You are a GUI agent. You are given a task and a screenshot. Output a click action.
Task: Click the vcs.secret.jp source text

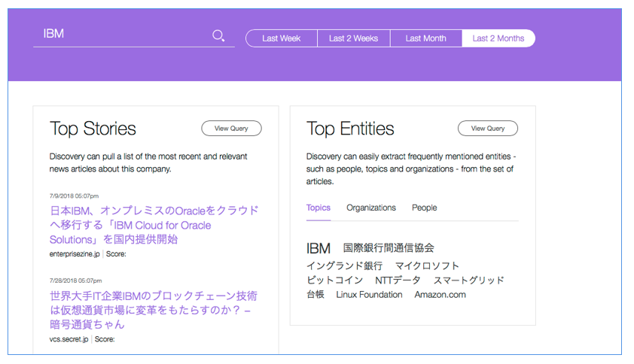coord(69,339)
